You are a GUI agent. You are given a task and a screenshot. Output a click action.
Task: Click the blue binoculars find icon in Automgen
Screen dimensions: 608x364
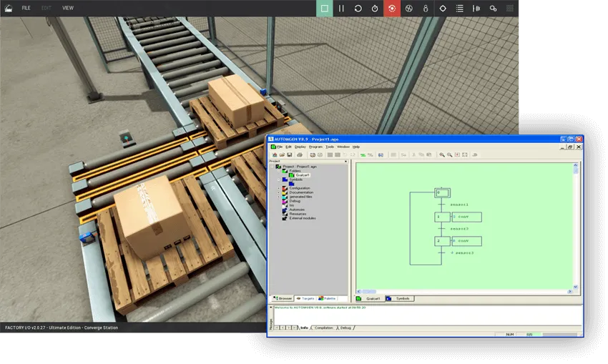pyautogui.click(x=381, y=154)
